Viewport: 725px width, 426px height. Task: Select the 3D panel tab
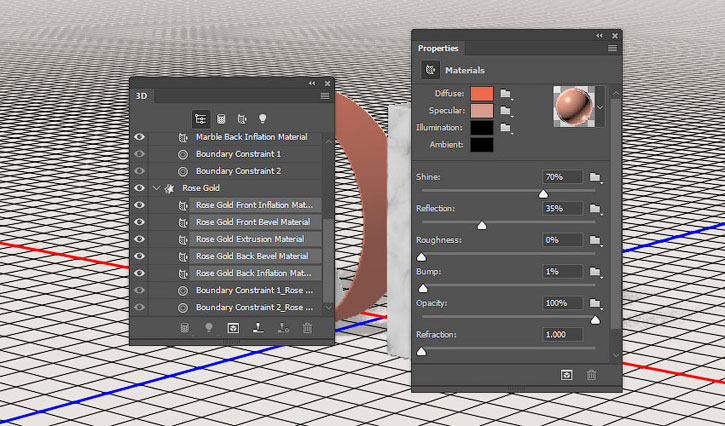pos(141,96)
